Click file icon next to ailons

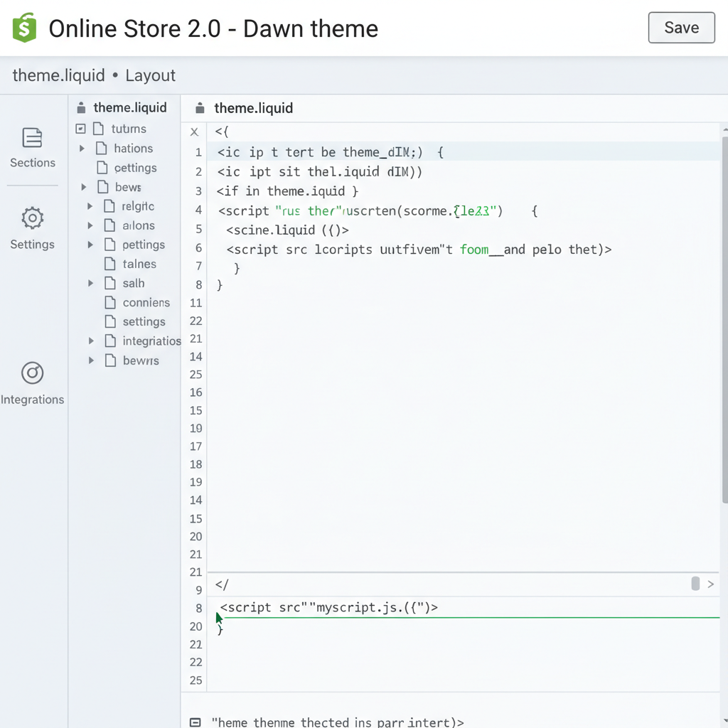click(x=109, y=225)
